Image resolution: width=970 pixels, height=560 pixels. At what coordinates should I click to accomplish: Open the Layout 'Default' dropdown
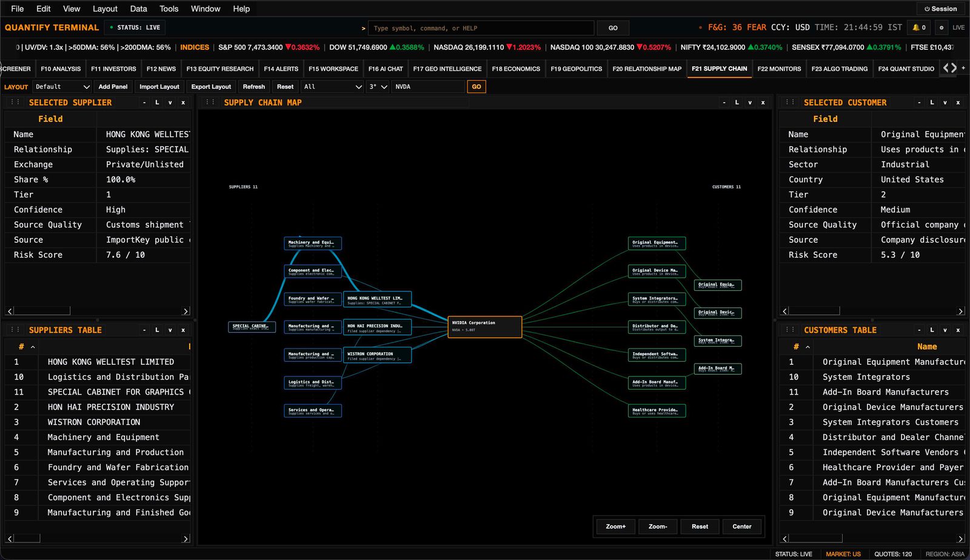click(62, 87)
